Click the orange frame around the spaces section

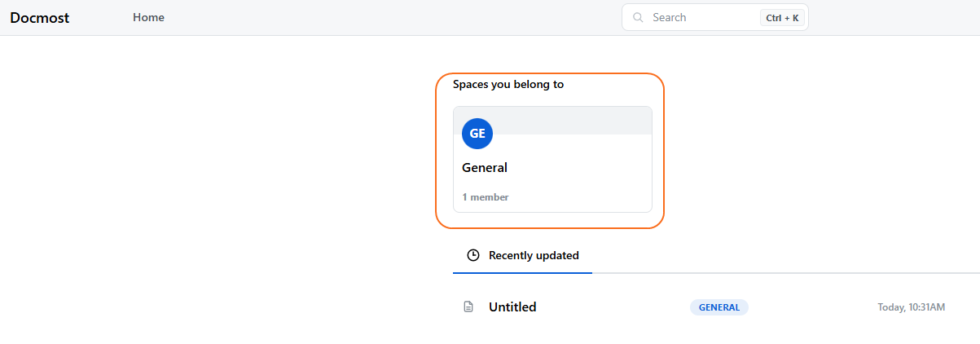click(663, 151)
